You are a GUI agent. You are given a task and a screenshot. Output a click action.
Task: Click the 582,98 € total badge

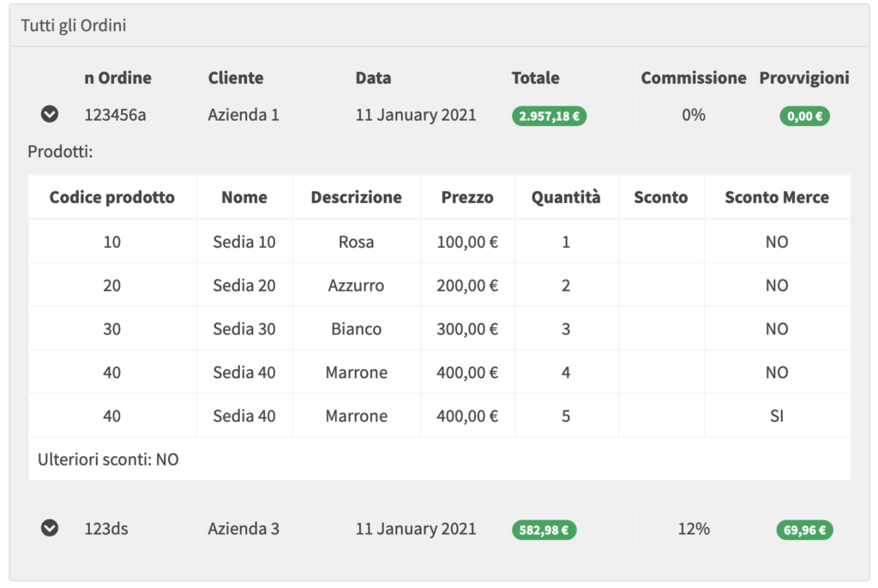544,530
